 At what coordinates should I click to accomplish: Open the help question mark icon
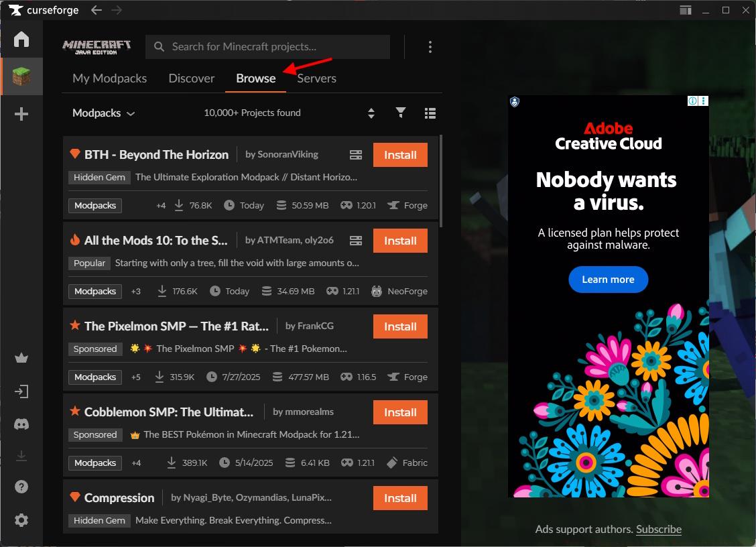pyautogui.click(x=21, y=487)
